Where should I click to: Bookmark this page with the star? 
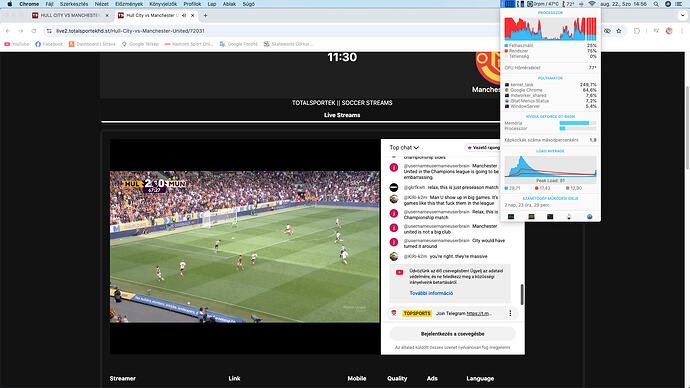(619, 31)
